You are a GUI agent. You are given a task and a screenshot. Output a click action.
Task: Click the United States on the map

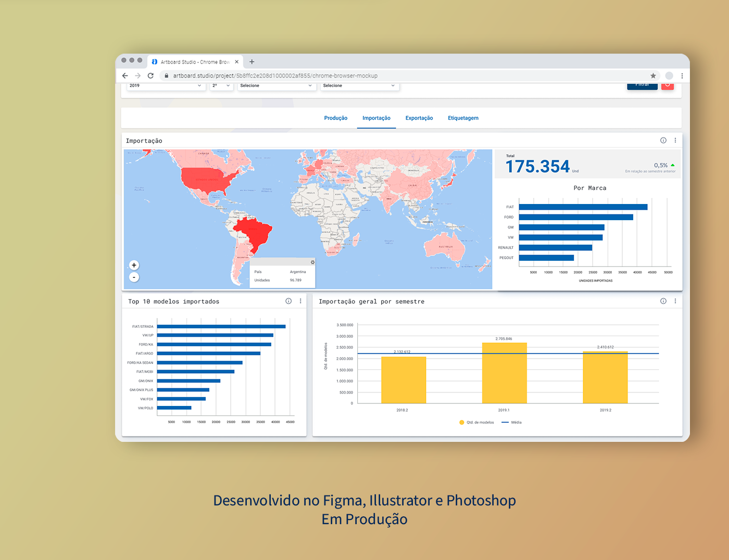tap(207, 180)
